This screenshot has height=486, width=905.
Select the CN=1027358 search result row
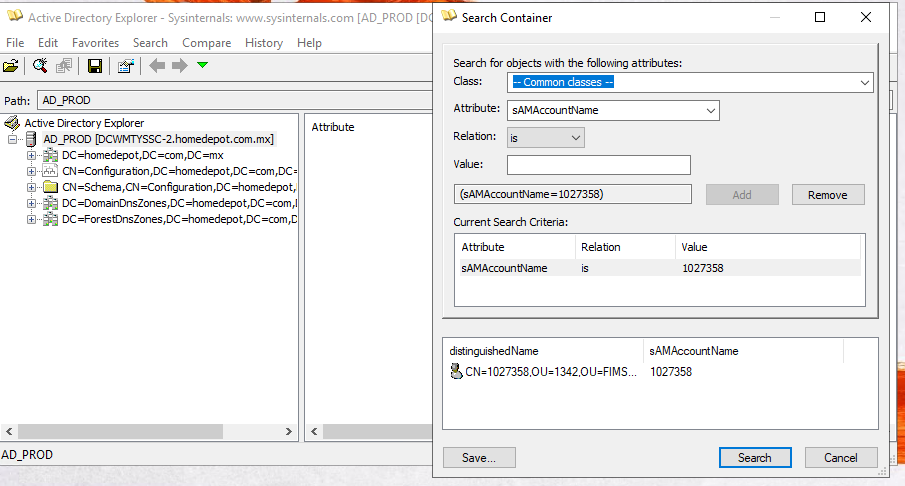(659, 372)
